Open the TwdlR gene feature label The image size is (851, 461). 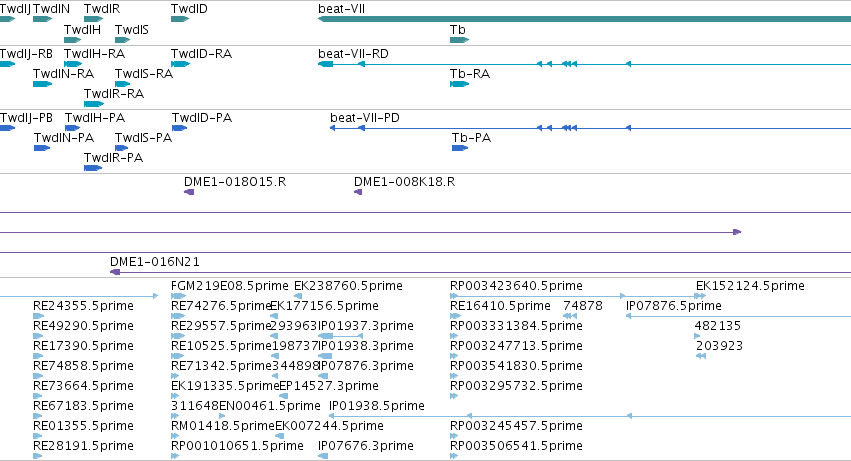(x=102, y=9)
